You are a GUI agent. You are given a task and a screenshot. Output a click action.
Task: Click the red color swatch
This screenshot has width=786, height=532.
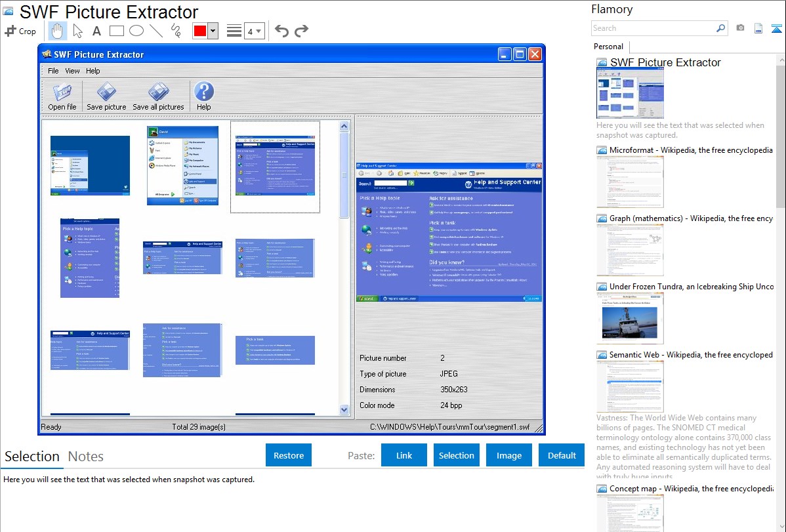point(200,31)
